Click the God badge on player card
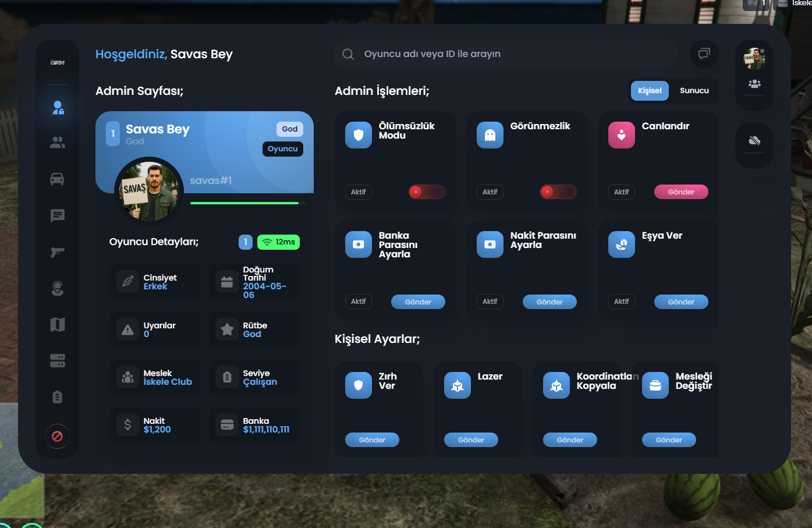The image size is (812, 528). (290, 129)
